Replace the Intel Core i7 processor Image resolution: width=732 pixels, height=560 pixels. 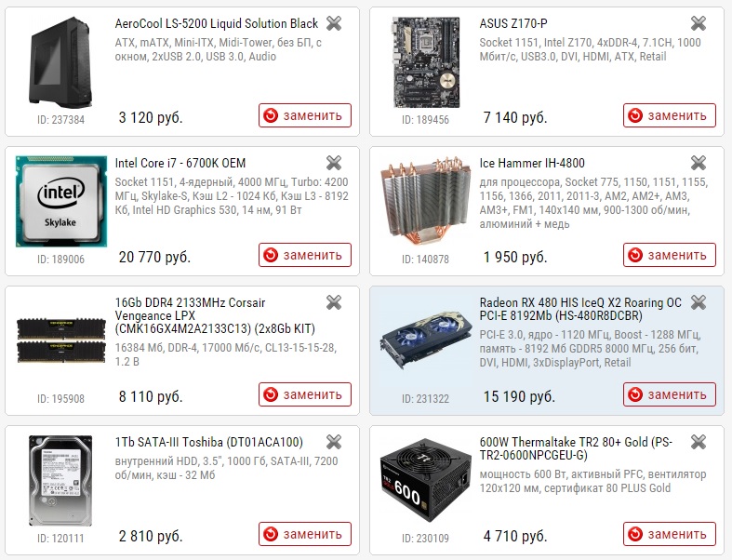pos(305,255)
